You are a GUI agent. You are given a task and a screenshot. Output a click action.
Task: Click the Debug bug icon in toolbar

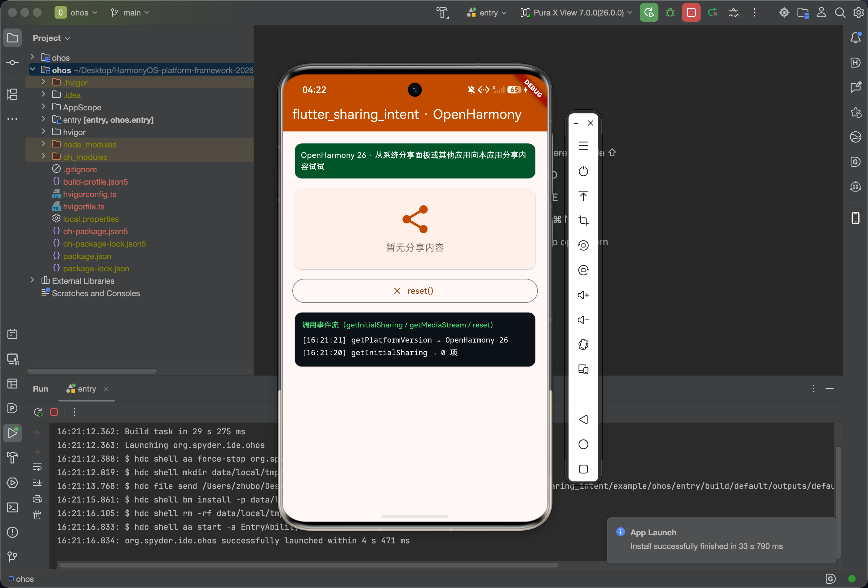pos(670,13)
